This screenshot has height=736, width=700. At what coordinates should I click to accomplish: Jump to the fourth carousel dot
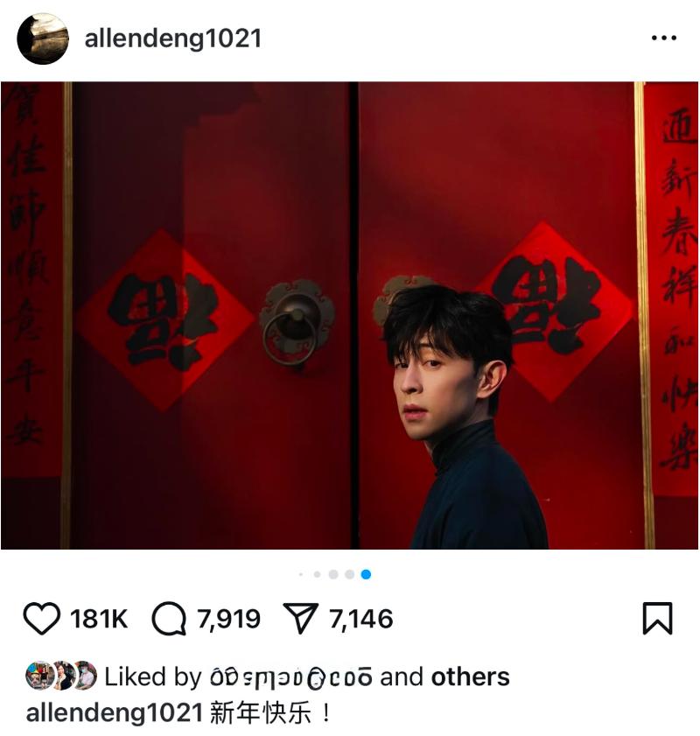[x=349, y=574]
